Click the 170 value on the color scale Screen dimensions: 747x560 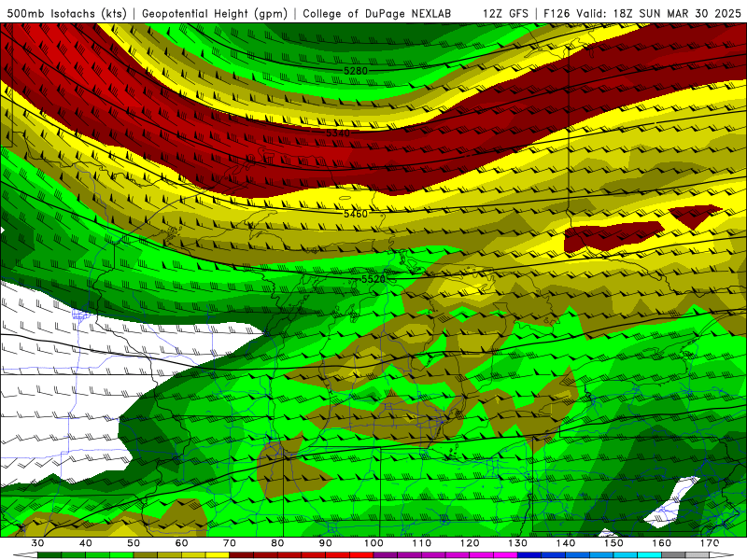click(x=710, y=543)
